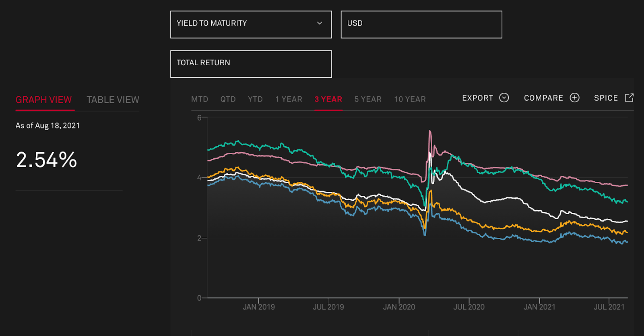
Task: Click the As of Aug 18, 2021 date
Action: click(x=47, y=126)
